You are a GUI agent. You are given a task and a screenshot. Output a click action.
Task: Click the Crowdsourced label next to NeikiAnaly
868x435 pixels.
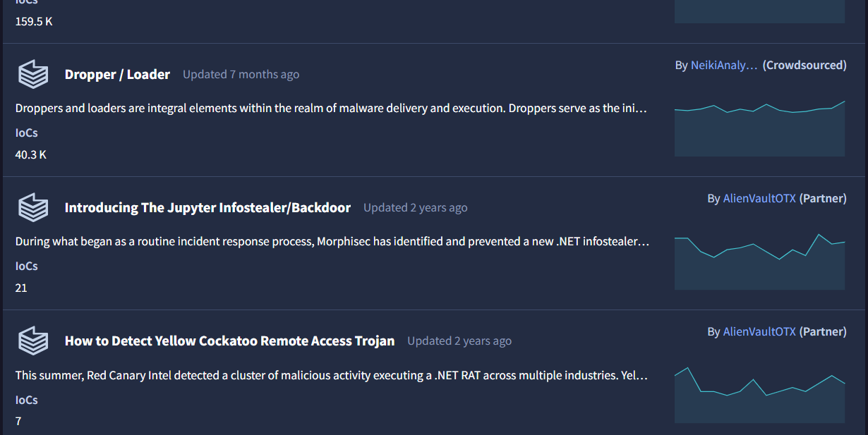click(x=804, y=65)
